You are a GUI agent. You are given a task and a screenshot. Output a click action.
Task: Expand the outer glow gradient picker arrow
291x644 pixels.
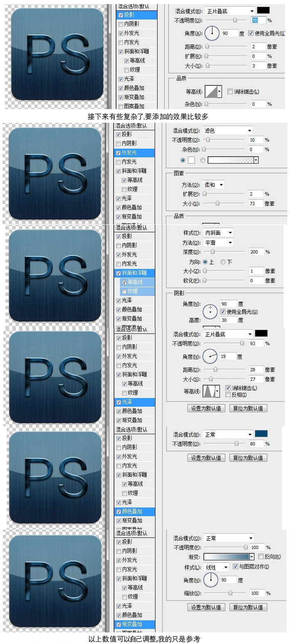point(256,160)
